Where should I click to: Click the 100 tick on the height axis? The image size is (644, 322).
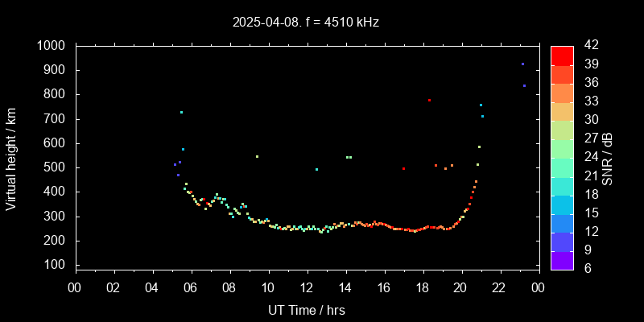55,265
